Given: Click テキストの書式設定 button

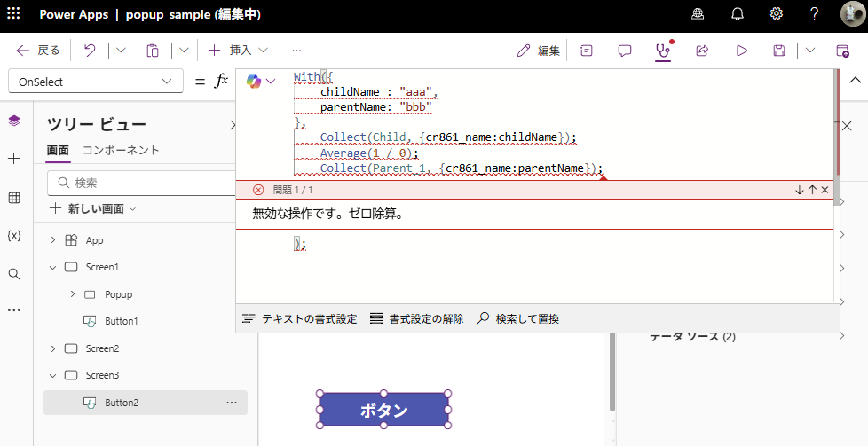Looking at the screenshot, I should click(300, 318).
